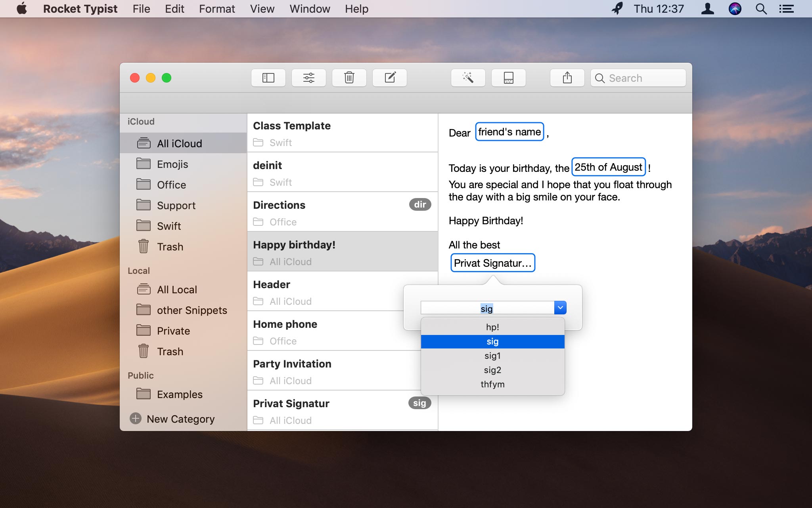Click the magic wand/auto-complete icon
This screenshot has height=508, width=812.
(x=468, y=78)
